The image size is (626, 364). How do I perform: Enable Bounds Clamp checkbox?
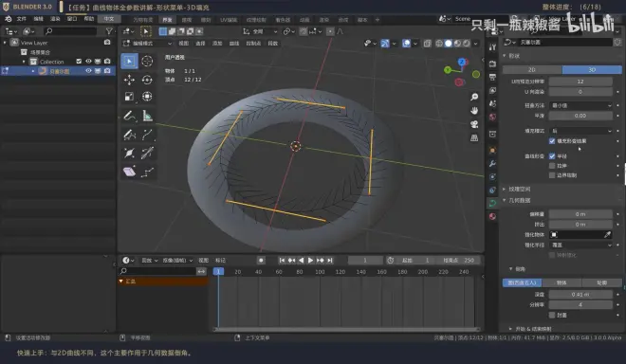click(x=552, y=175)
